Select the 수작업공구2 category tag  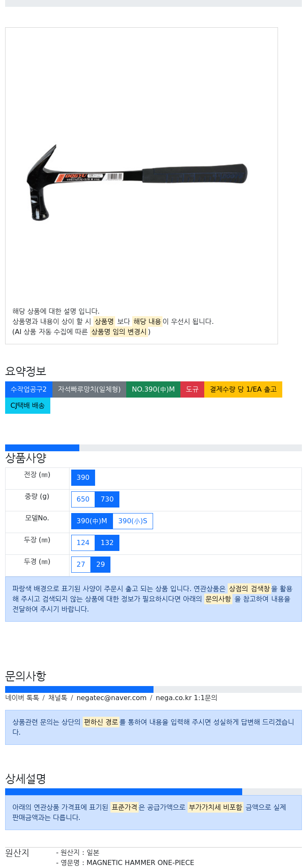click(29, 389)
